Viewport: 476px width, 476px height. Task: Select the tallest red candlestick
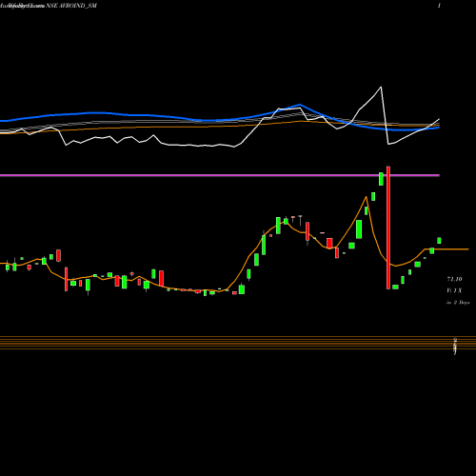pos(388,228)
